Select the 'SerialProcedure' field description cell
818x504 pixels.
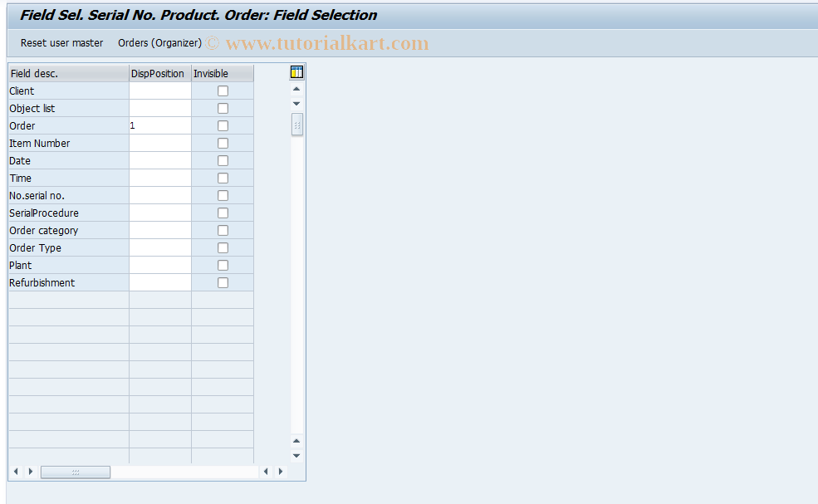(68, 213)
